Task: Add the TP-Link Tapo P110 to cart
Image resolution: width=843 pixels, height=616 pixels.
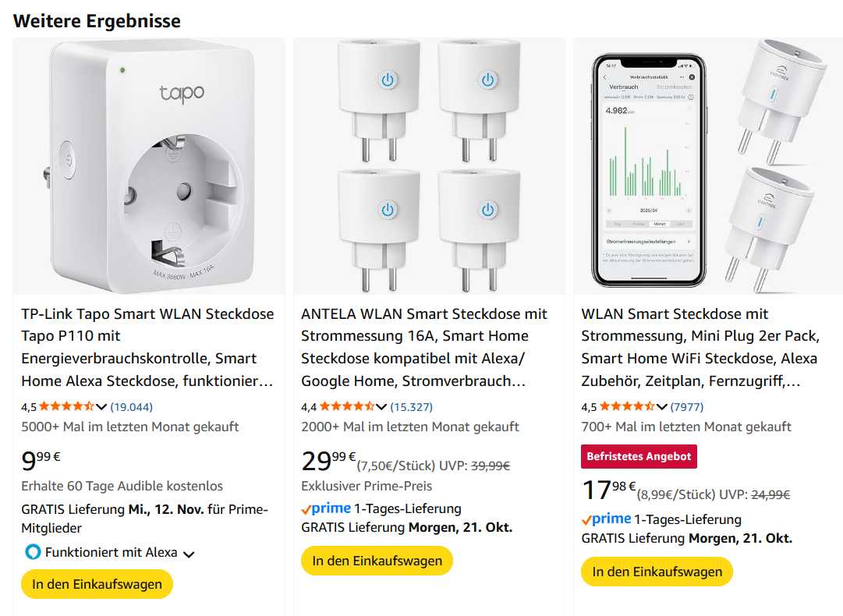Action: 97,584
